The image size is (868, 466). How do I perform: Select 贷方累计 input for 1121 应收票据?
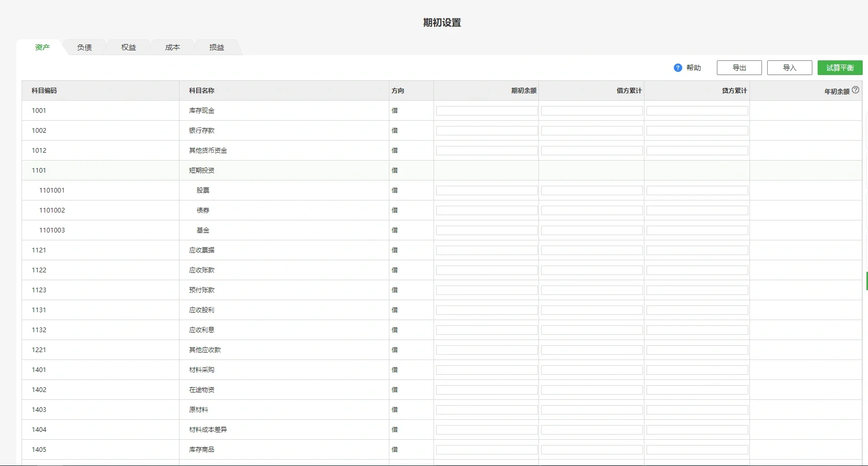[697, 250]
